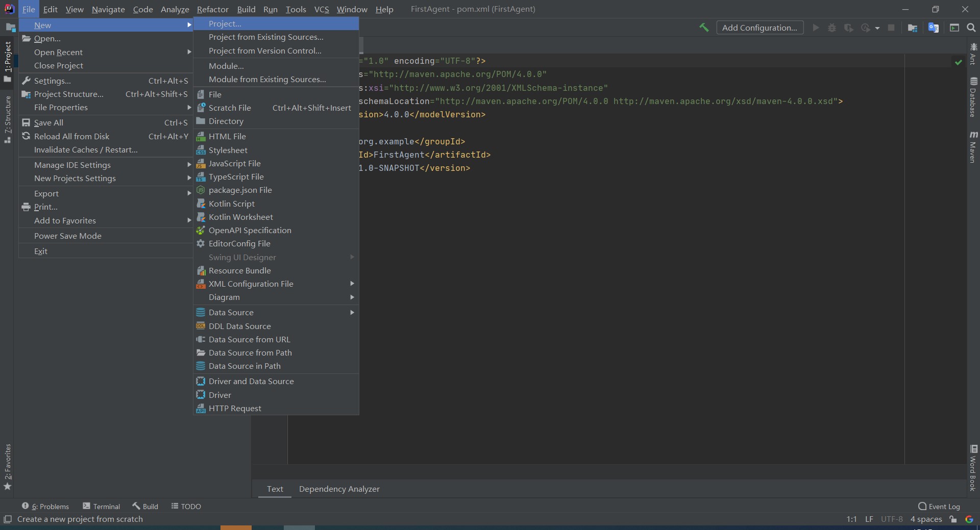
Task: Choose Invalidate Caches / Restart...
Action: point(106,149)
